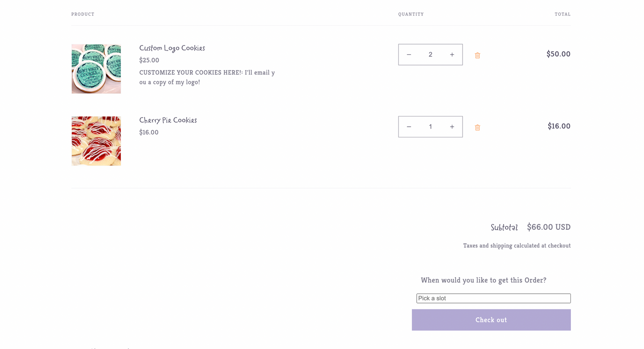Follow the Cherry Pie Cookies title link

pyautogui.click(x=168, y=120)
